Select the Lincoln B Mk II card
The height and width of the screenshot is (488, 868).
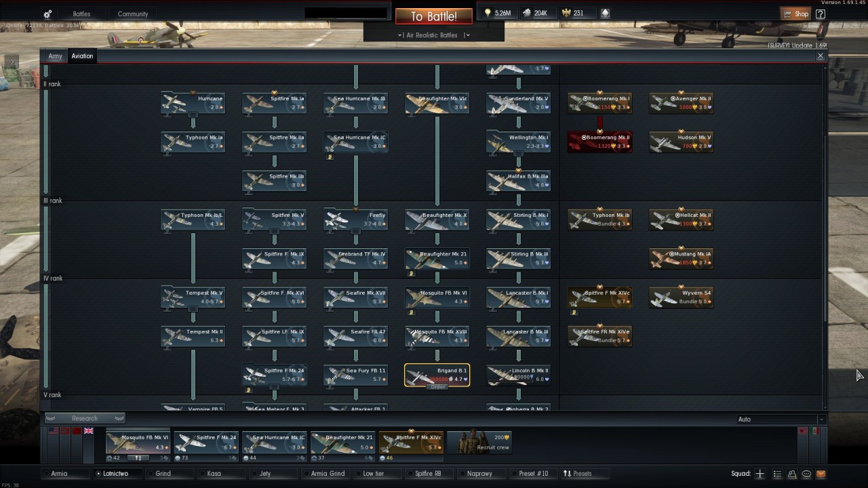[x=518, y=375]
